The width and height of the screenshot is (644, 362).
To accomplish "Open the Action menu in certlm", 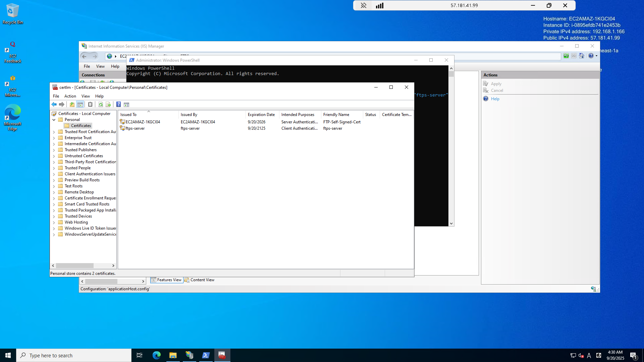I will click(70, 96).
